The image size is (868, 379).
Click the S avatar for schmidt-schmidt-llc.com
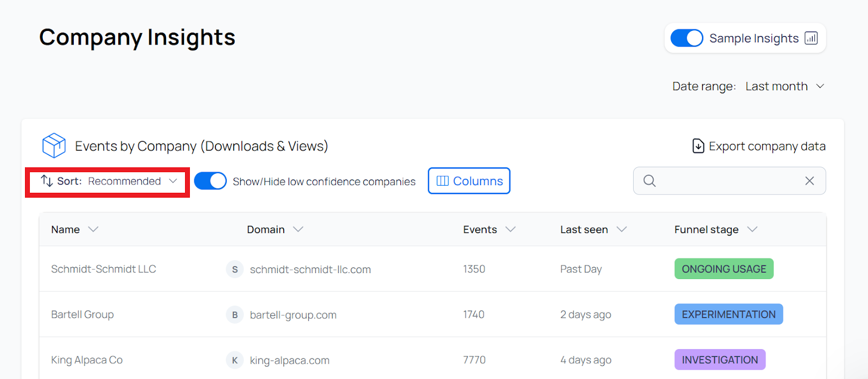(x=235, y=269)
